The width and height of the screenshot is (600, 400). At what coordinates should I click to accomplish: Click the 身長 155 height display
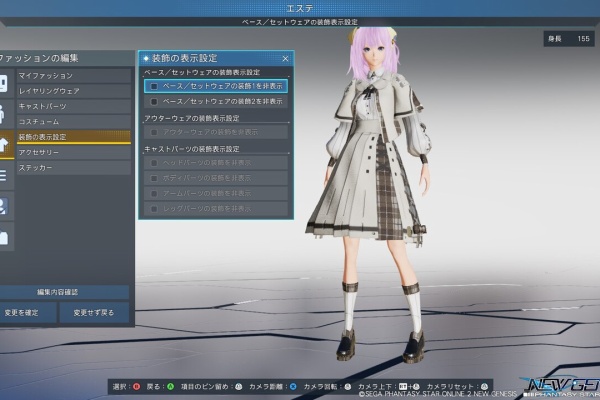point(569,39)
